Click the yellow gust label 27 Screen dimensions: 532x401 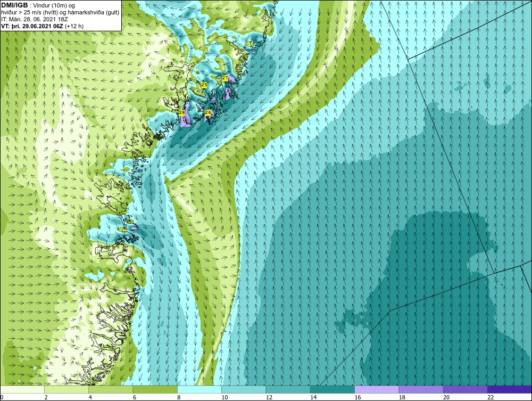tap(225, 78)
